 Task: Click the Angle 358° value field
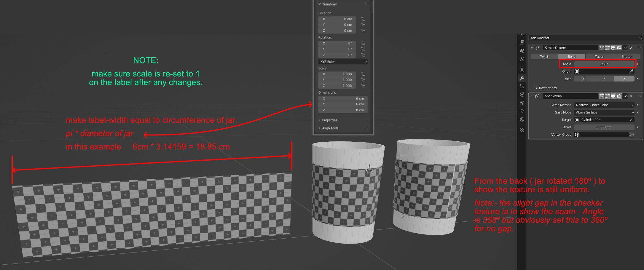pos(604,64)
